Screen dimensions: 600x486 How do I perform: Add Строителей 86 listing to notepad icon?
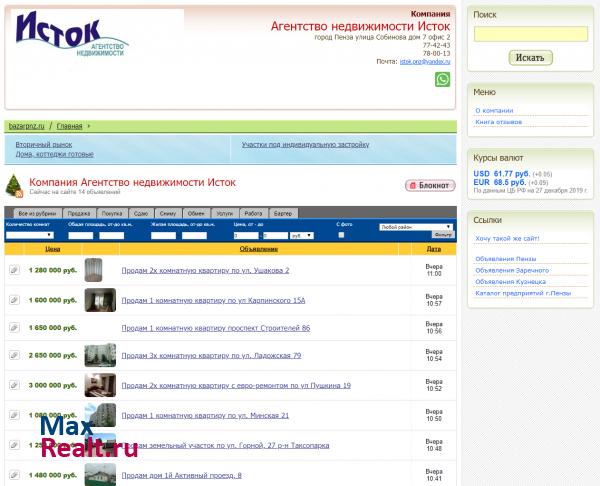tap(14, 328)
